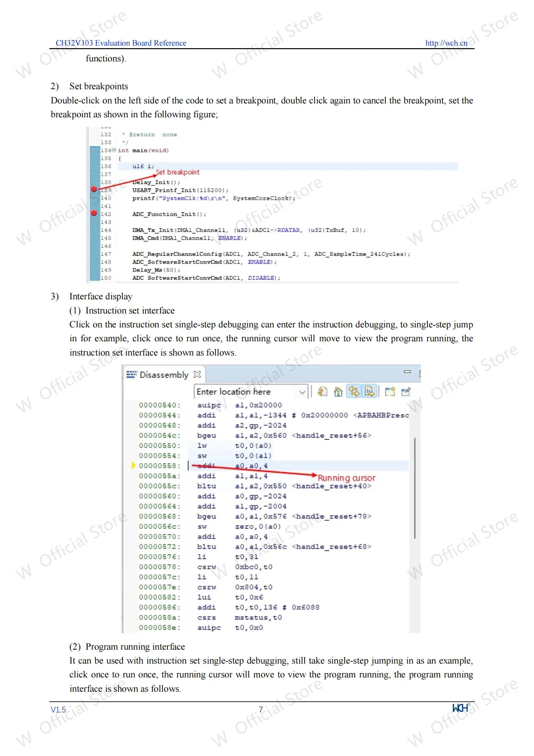Click the Pin to Debug Context icon
The height and width of the screenshot is (756, 534).
(406, 391)
